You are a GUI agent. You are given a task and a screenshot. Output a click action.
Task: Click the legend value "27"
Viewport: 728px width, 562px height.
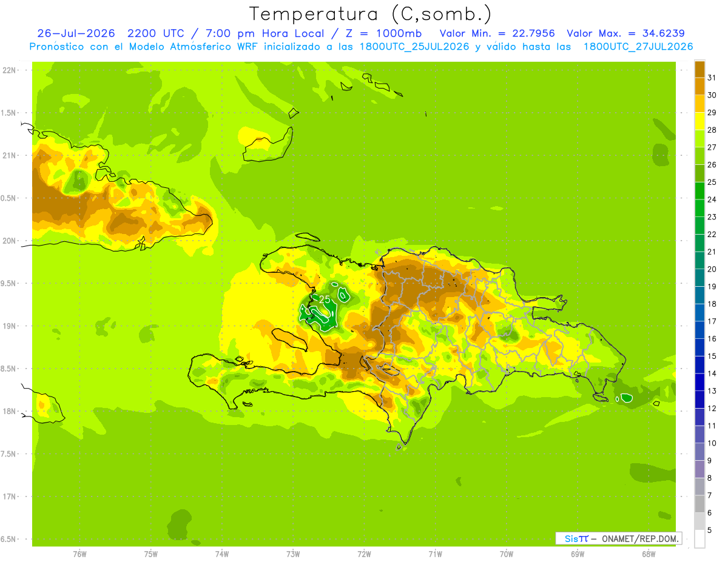(712, 147)
